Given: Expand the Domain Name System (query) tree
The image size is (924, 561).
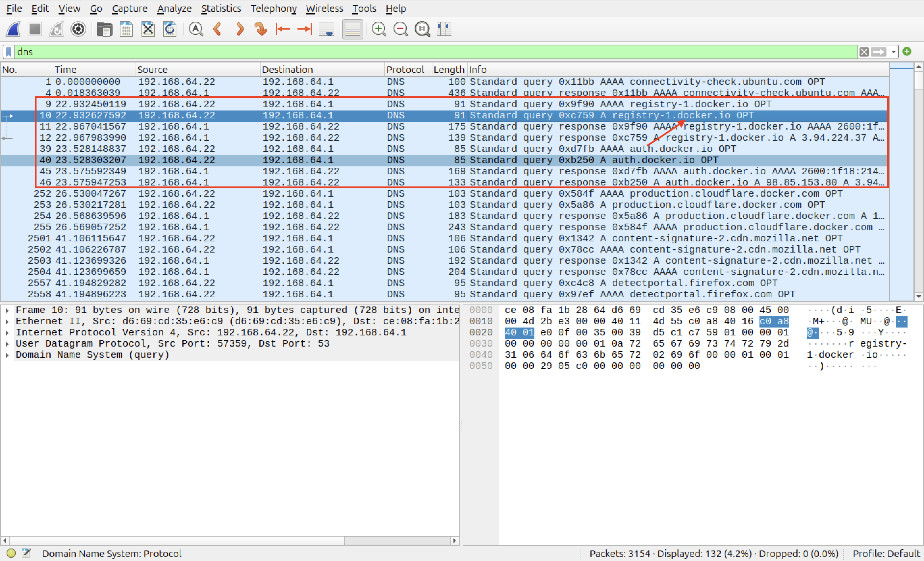Looking at the screenshot, I should click(x=7, y=355).
